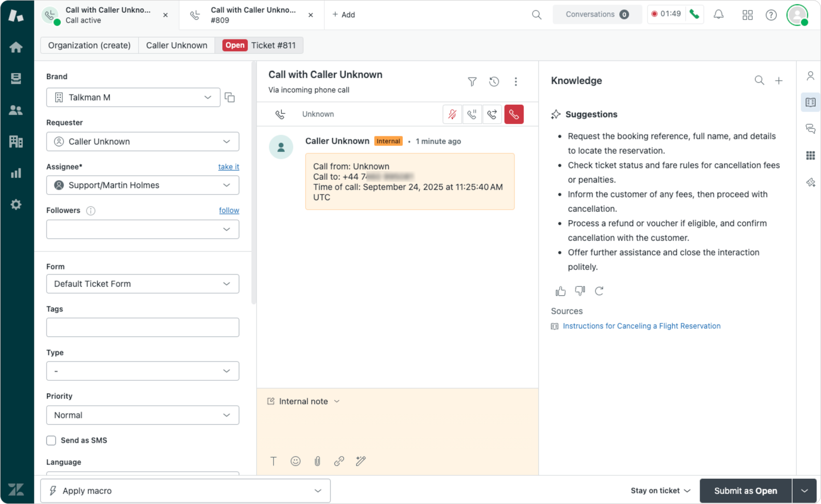
Task: Put the caller on hold
Action: (472, 114)
